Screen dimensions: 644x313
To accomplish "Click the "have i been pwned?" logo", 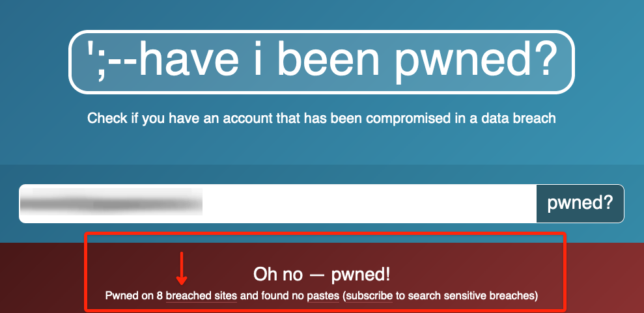I will [x=321, y=62].
